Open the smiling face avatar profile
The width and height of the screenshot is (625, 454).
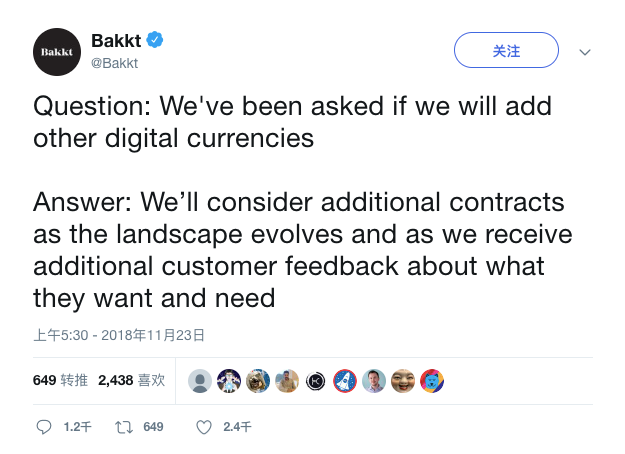click(x=403, y=381)
